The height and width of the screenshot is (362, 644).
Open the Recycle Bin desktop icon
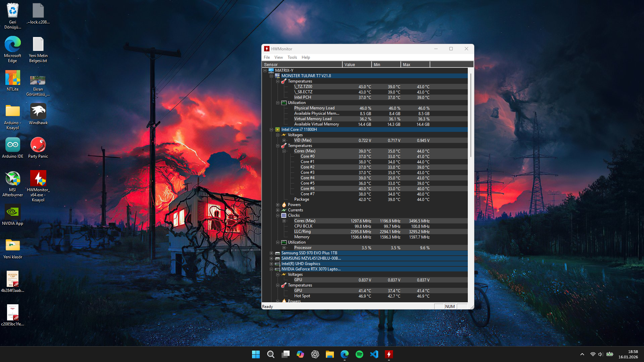point(13,16)
